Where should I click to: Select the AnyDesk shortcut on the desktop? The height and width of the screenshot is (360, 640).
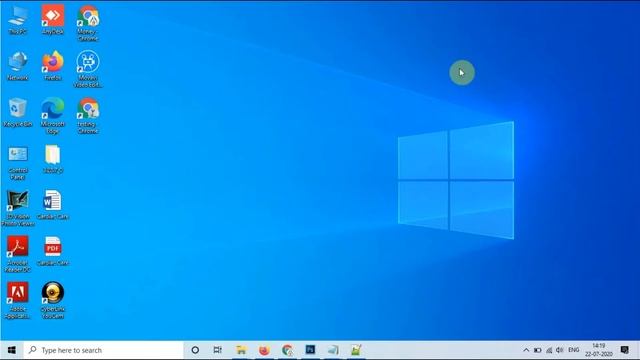point(53,20)
